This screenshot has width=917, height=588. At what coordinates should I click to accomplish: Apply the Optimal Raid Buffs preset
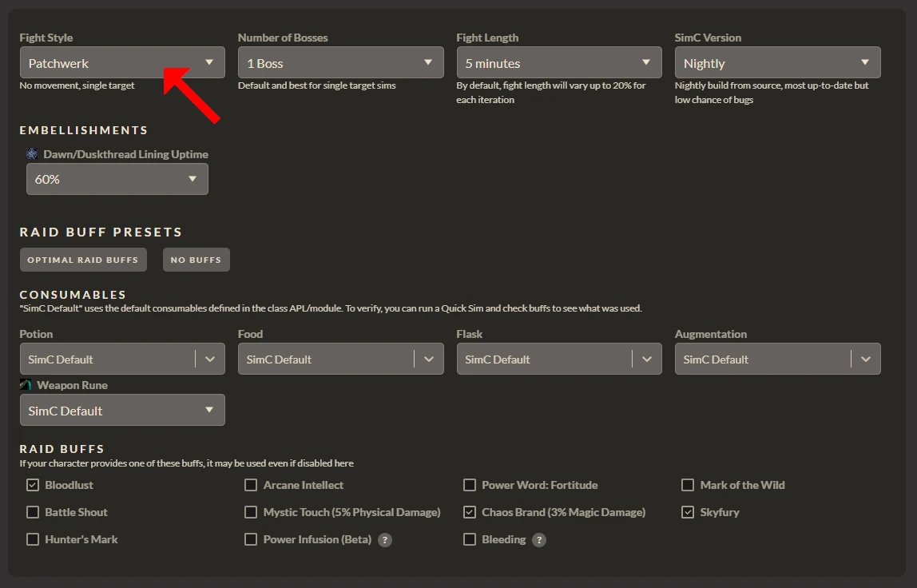pyautogui.click(x=84, y=260)
